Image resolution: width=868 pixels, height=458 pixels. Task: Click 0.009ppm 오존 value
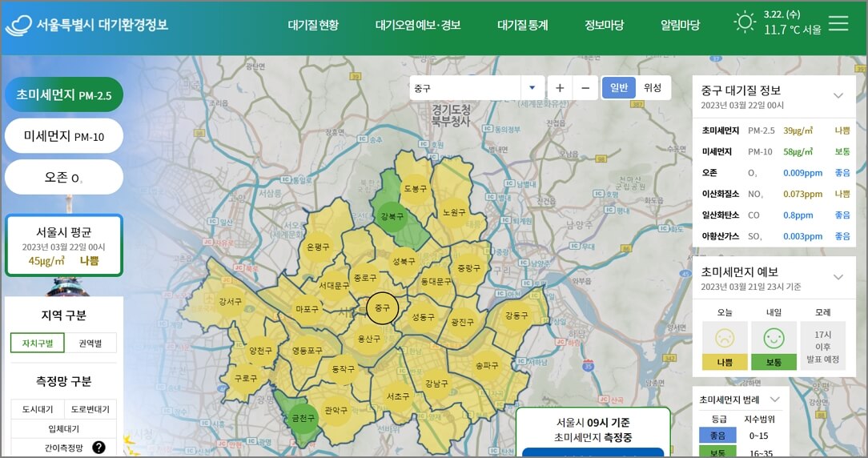pyautogui.click(x=802, y=173)
